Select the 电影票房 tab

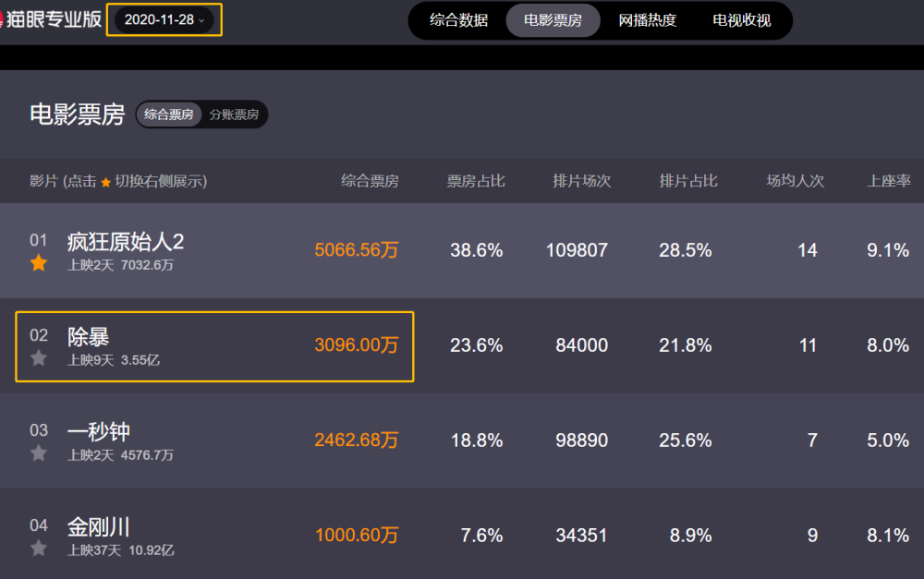pyautogui.click(x=553, y=20)
